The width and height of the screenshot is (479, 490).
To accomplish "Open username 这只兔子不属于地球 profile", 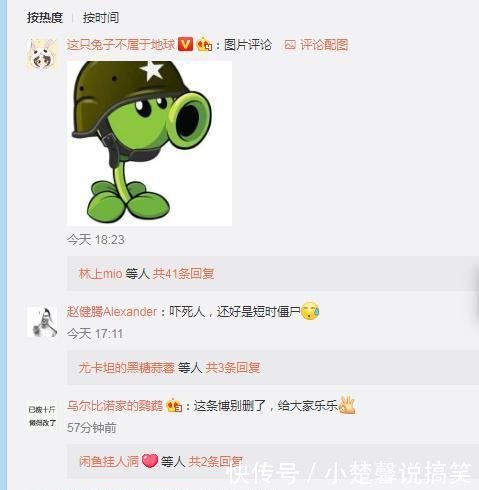I will pos(121,45).
